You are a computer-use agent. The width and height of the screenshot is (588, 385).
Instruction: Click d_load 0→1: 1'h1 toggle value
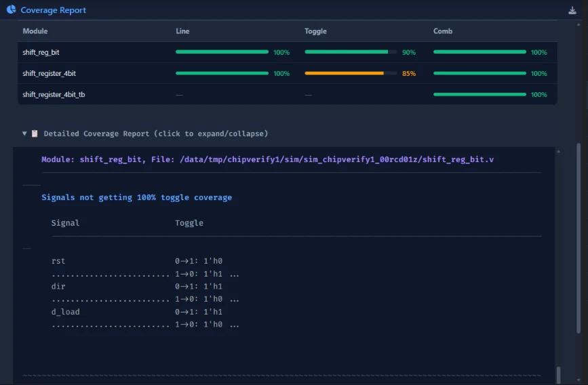199,312
